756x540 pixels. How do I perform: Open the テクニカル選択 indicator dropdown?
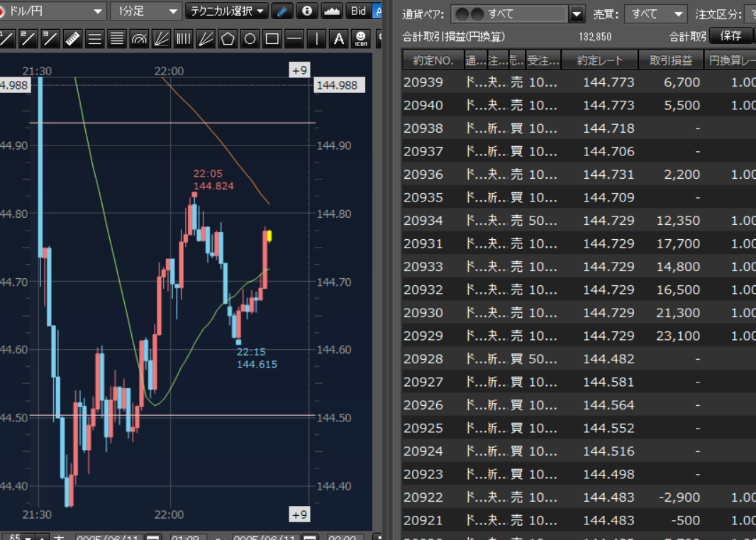[x=227, y=11]
